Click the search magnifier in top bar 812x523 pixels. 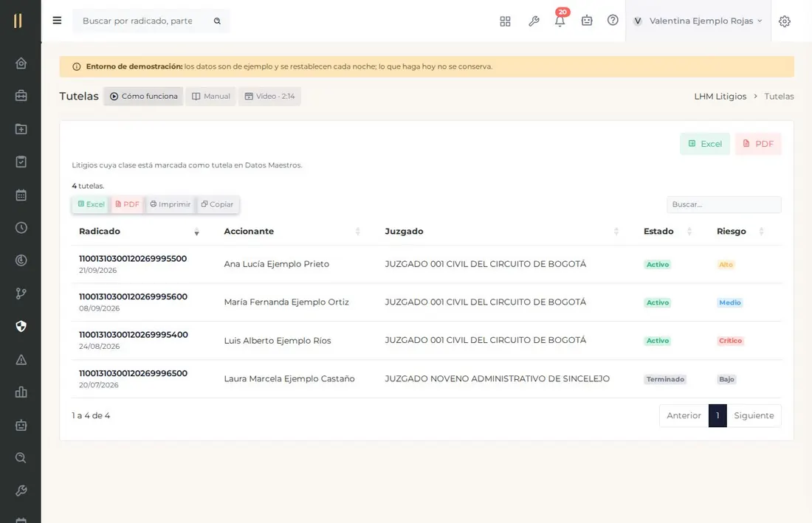click(x=218, y=21)
